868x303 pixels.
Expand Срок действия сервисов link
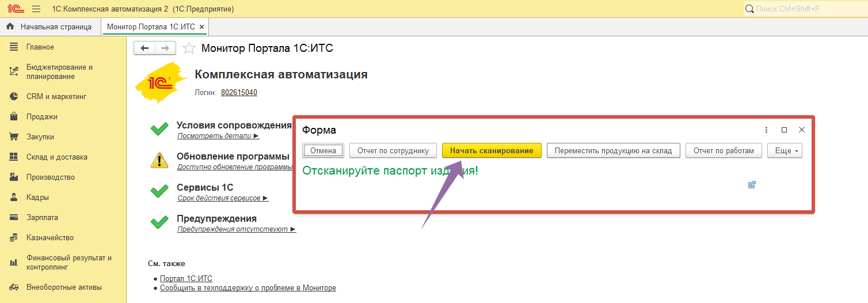(223, 198)
